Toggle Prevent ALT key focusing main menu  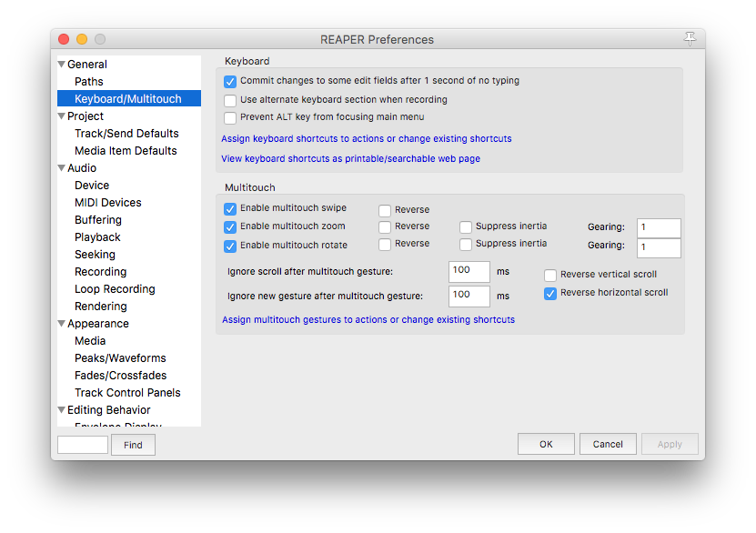point(230,117)
